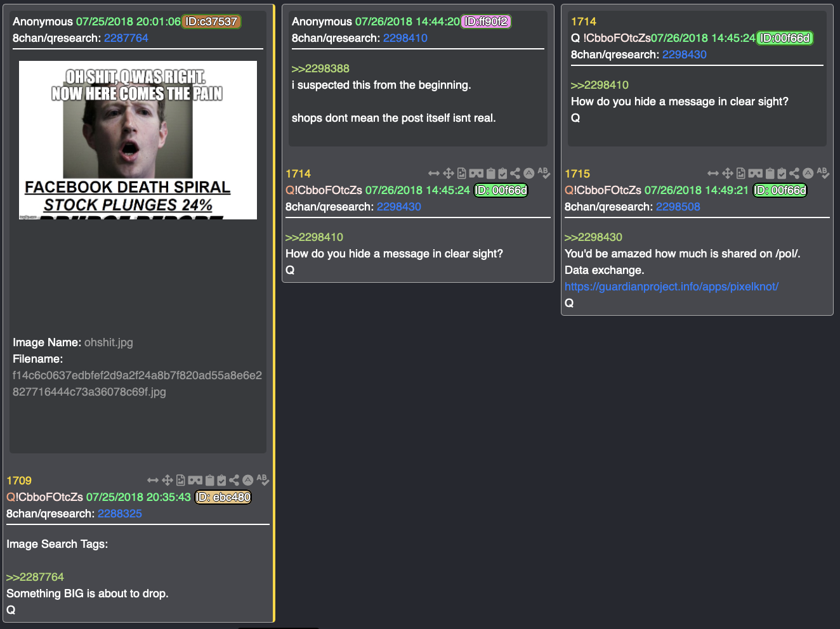Click the circled up-arrow icon on post 1709

248,480
